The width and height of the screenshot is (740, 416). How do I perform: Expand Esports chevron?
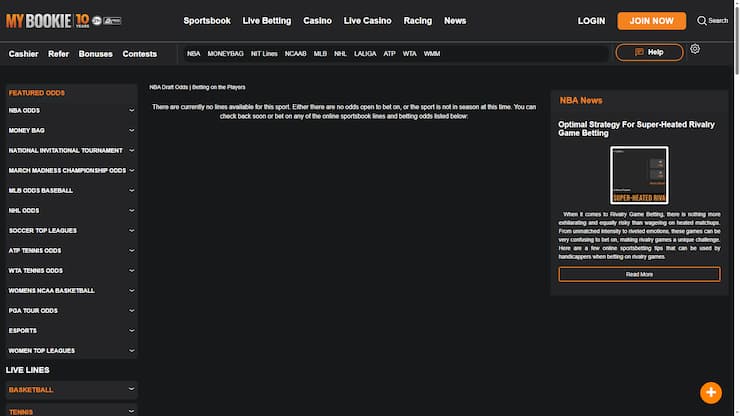(132, 331)
